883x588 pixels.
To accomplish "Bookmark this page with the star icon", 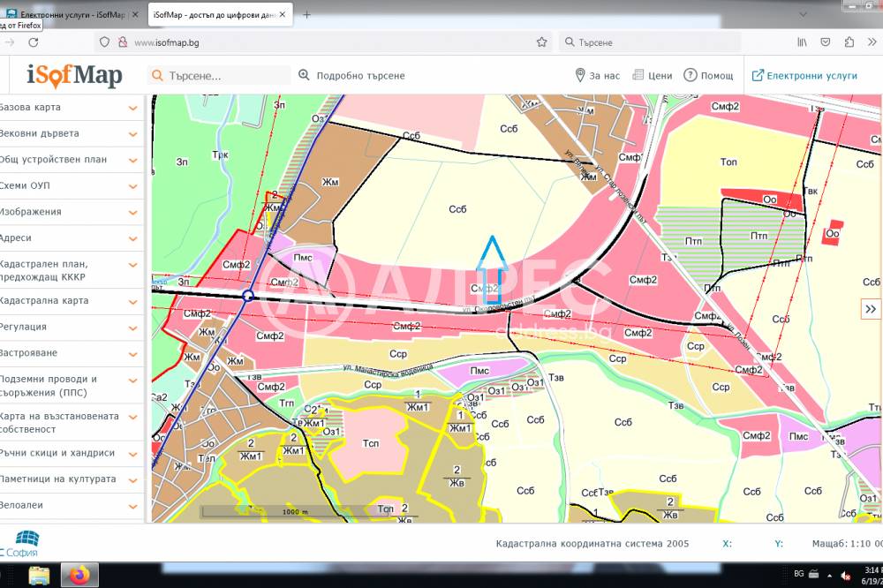I will click(x=541, y=41).
